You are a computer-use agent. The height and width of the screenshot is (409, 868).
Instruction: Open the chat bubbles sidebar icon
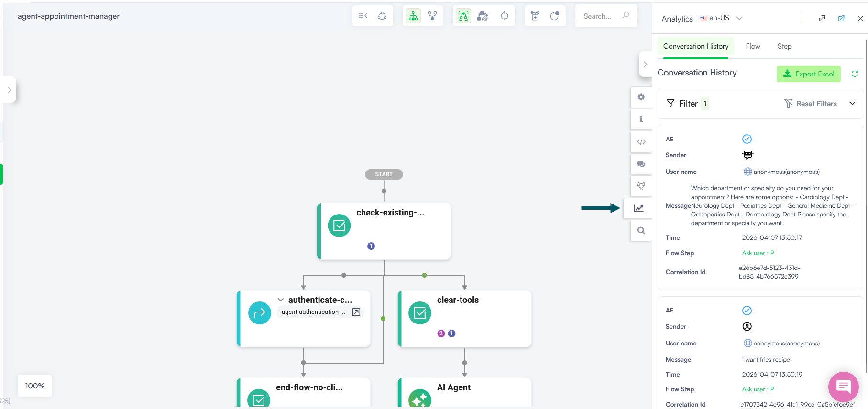tap(641, 164)
